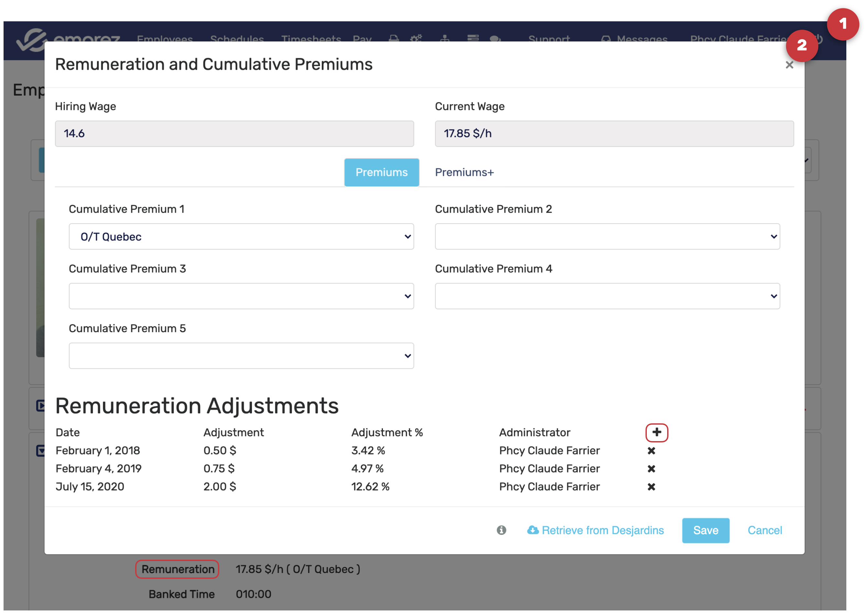Select the Premiums tab
This screenshot has height=614, width=868.
(381, 172)
